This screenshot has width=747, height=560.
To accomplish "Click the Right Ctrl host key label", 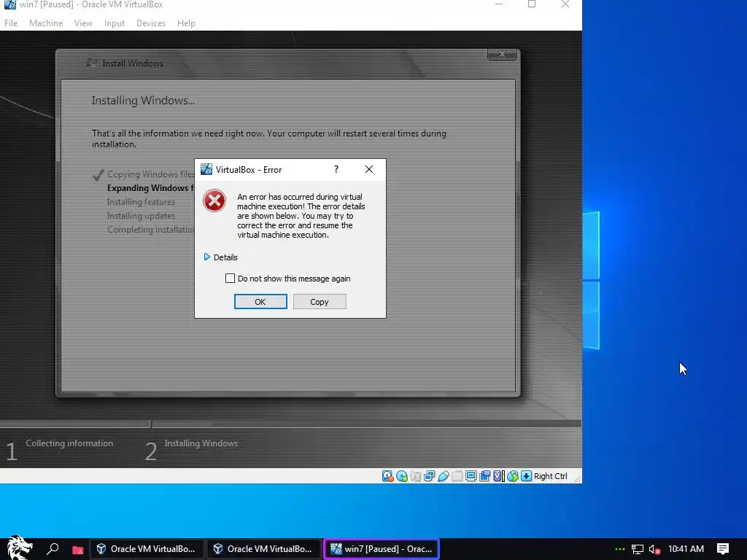I will pyautogui.click(x=551, y=476).
